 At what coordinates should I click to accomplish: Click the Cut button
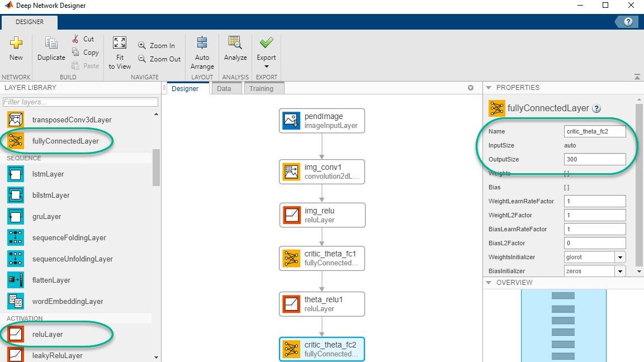click(x=83, y=39)
